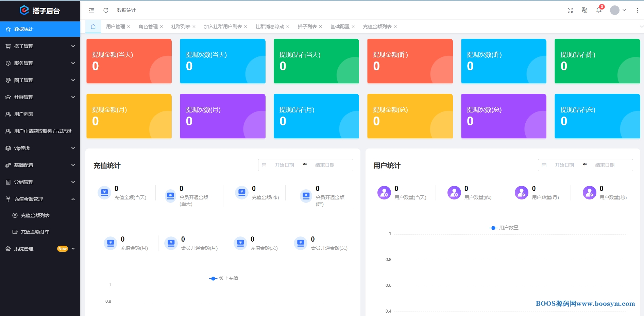Click the 提现次数(当天) card

[223, 61]
